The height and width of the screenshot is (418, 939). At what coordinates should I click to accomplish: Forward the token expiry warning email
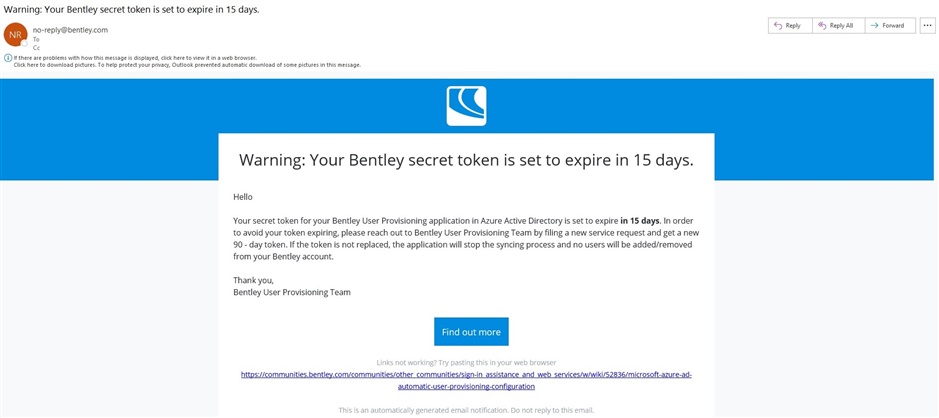tap(889, 26)
